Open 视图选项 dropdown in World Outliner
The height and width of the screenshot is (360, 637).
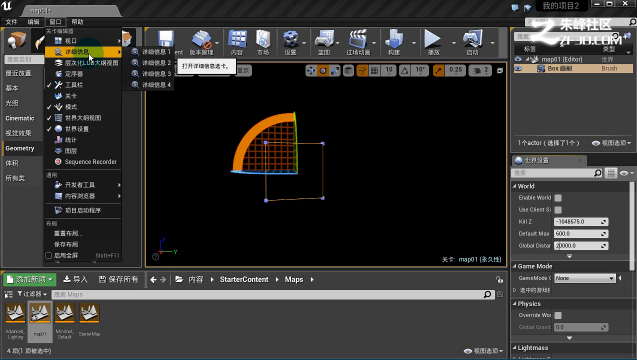pyautogui.click(x=611, y=143)
